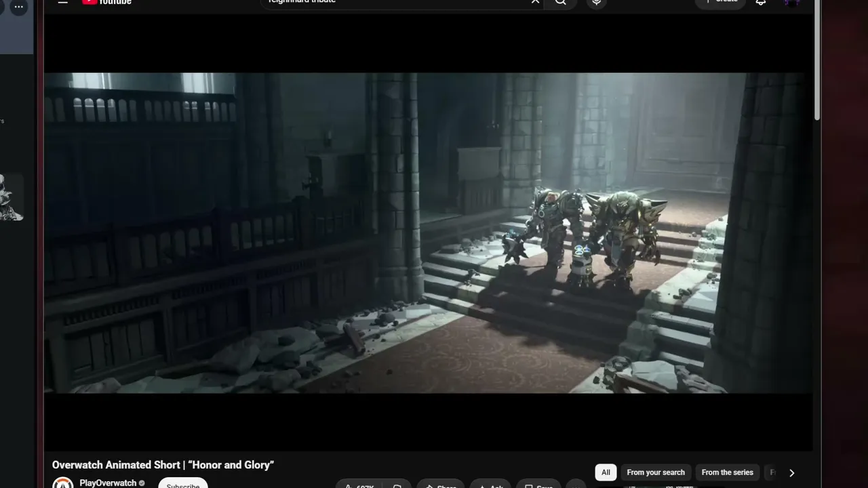Open more actions next to Save
The height and width of the screenshot is (488, 868).
(x=576, y=484)
